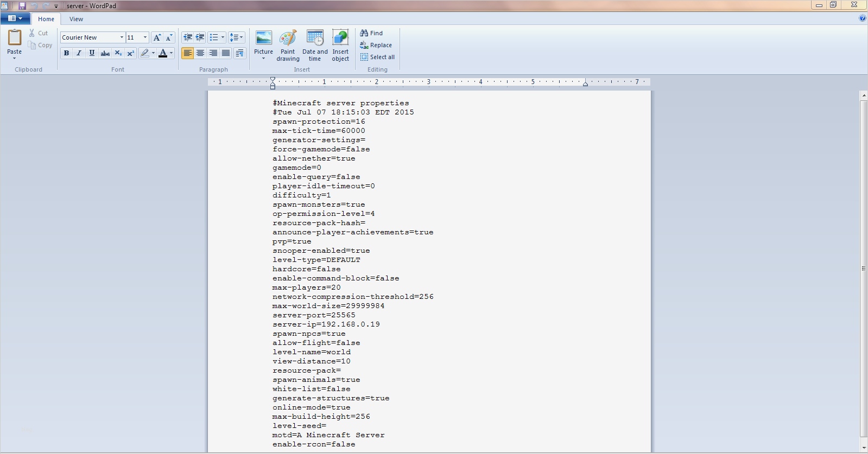868x454 pixels.
Task: Switch to the View ribbon tab
Action: 76,19
